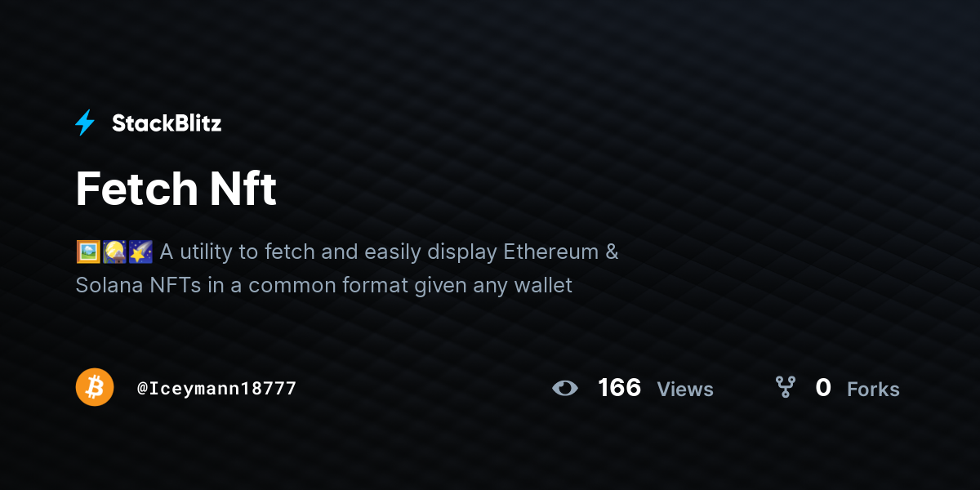Click the StackBlitz wordmark text
Image resolution: width=980 pixels, height=490 pixels.
(x=167, y=123)
